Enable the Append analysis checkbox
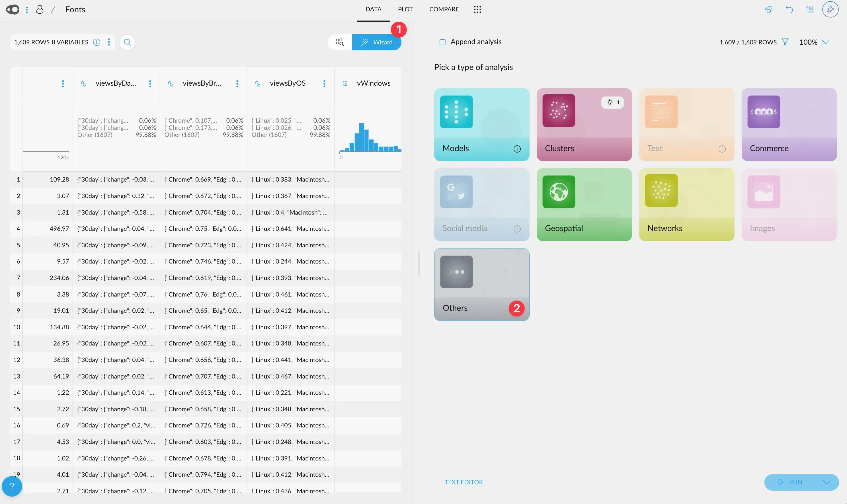This screenshot has width=847, height=504. pyautogui.click(x=442, y=42)
